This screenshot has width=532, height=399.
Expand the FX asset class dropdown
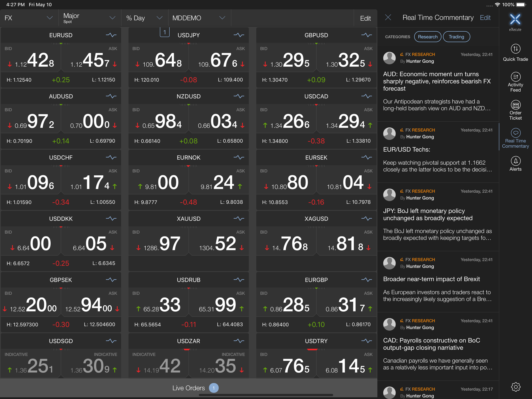[x=29, y=18]
